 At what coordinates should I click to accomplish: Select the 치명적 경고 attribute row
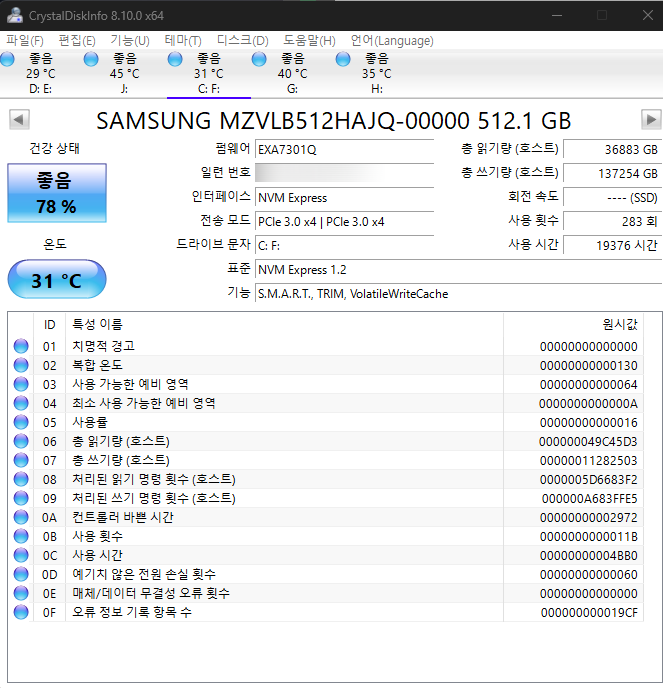(x=326, y=346)
